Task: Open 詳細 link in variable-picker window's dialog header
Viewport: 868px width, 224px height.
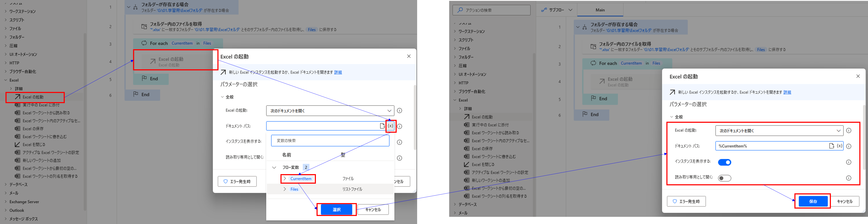Action: (338, 72)
